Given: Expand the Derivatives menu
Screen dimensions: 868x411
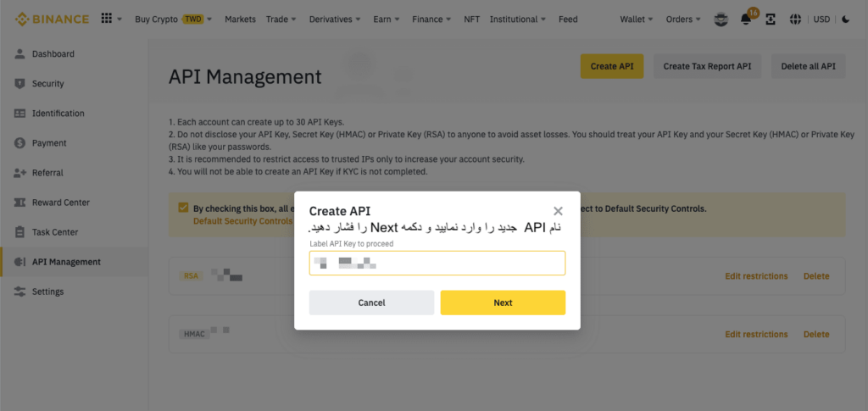Looking at the screenshot, I should click(335, 19).
